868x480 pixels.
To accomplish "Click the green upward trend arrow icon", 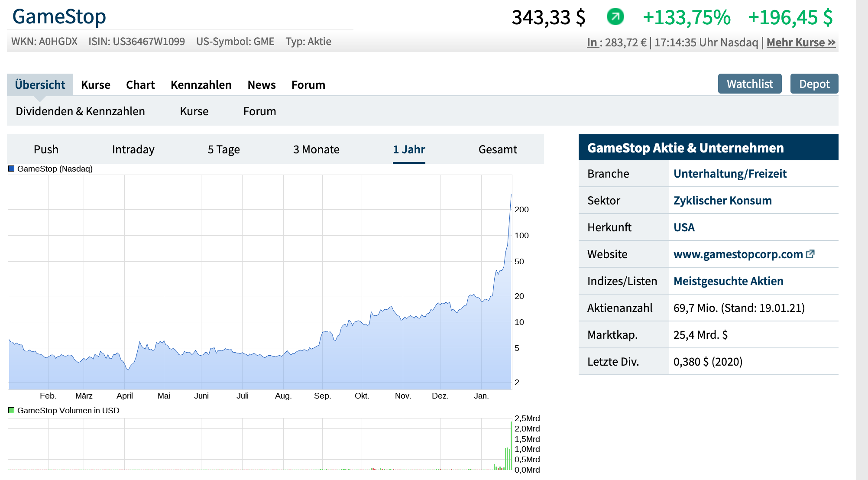I will coord(615,17).
